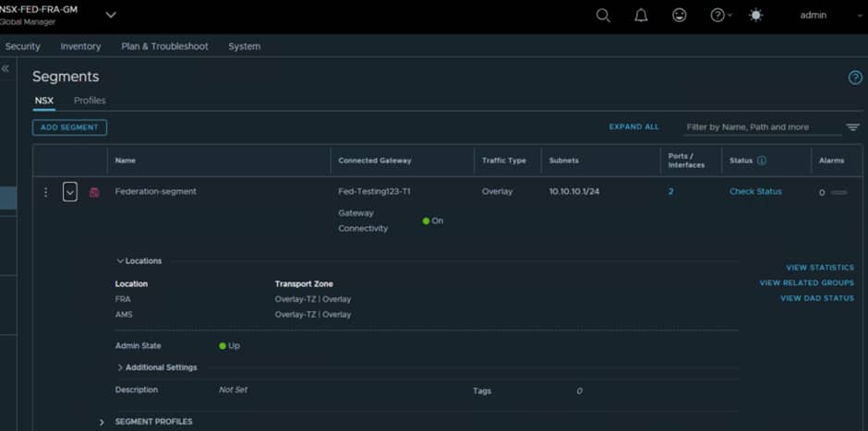Click Tags count 0
This screenshot has height=431, width=868.
579,391
